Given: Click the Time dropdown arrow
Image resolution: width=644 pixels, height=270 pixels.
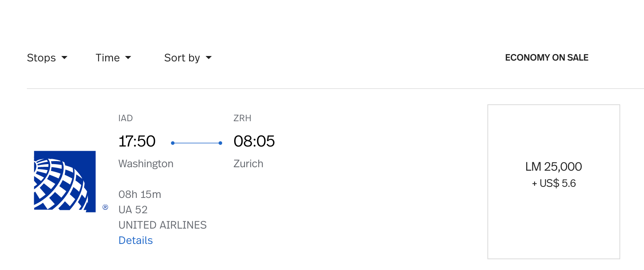Looking at the screenshot, I should (128, 58).
